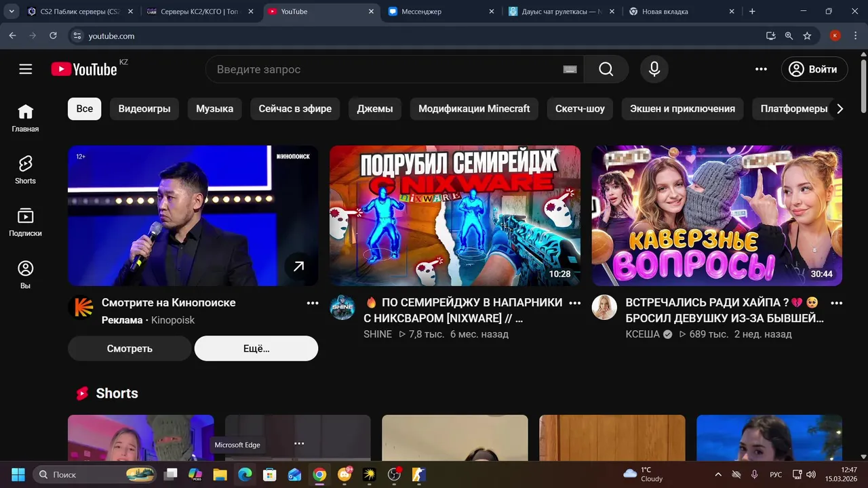Switch to CS2 Паблик серверы tab

tap(75, 12)
